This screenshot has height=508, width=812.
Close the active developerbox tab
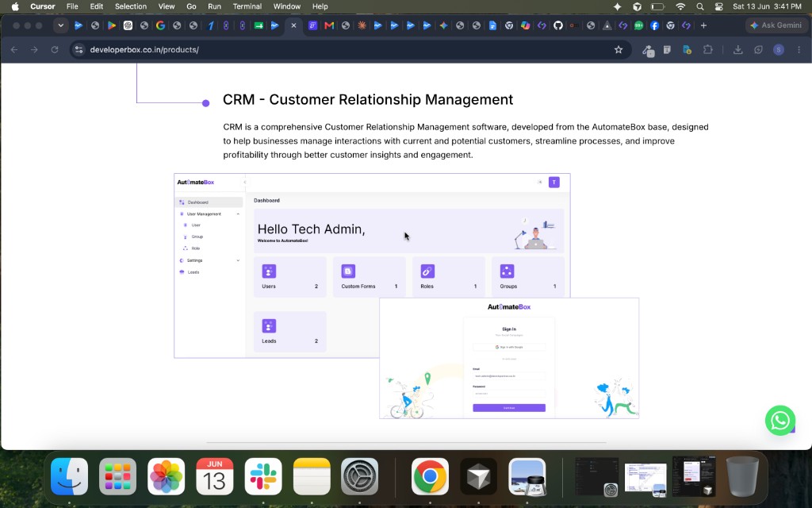(293, 25)
